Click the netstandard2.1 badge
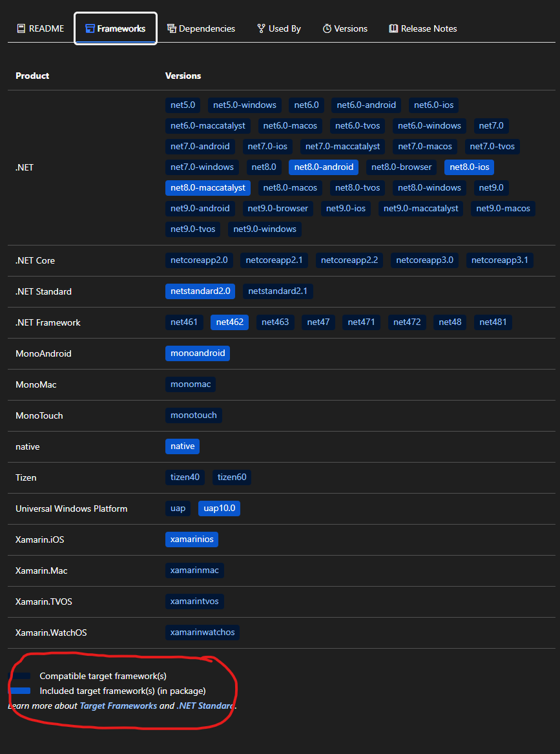 pos(278,291)
